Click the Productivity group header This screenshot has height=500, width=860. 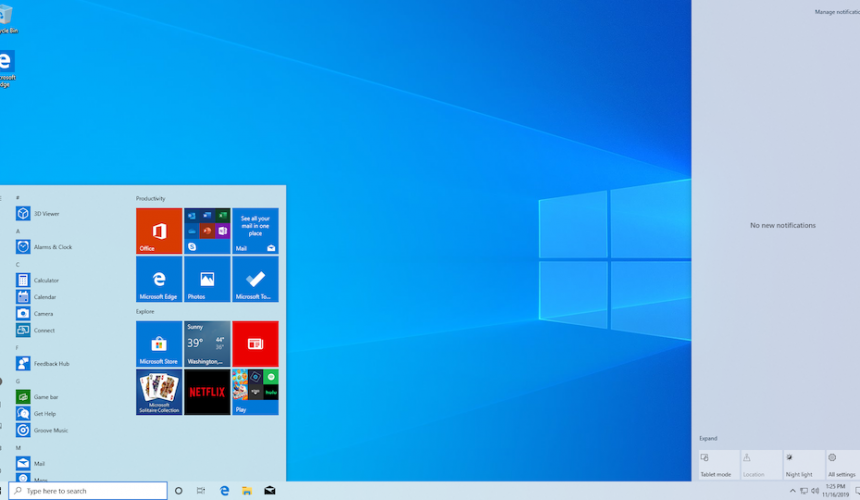pos(150,198)
